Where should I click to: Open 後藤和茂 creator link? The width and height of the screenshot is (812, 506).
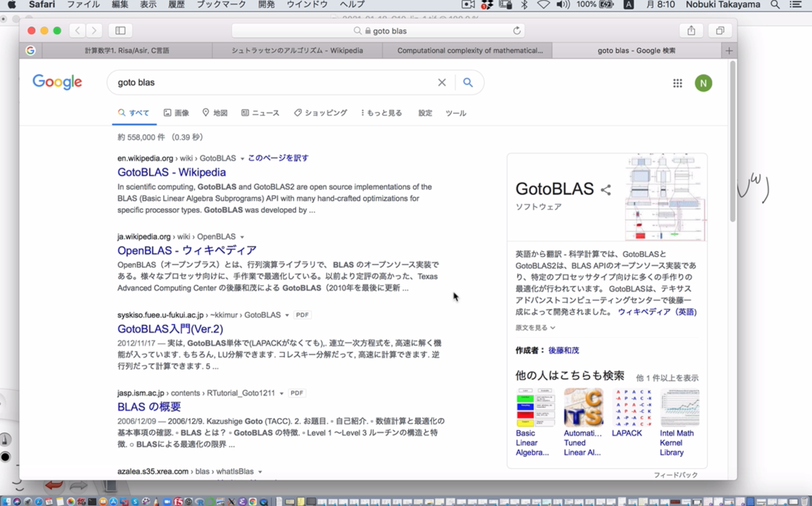564,350
